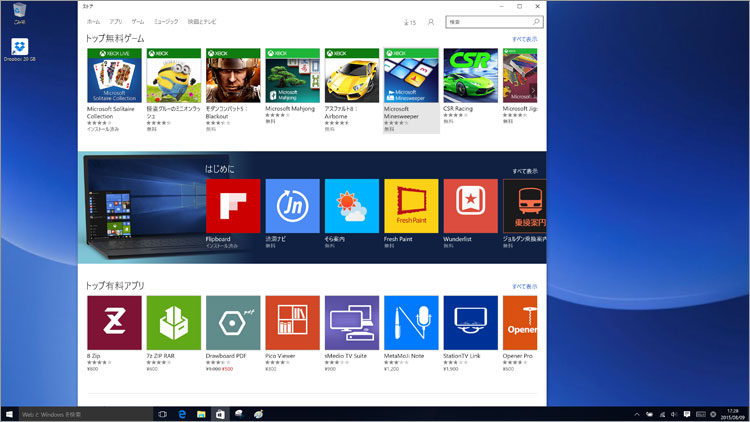Open the Flipboard app tile
Screen dimensions: 750x422
[232, 206]
